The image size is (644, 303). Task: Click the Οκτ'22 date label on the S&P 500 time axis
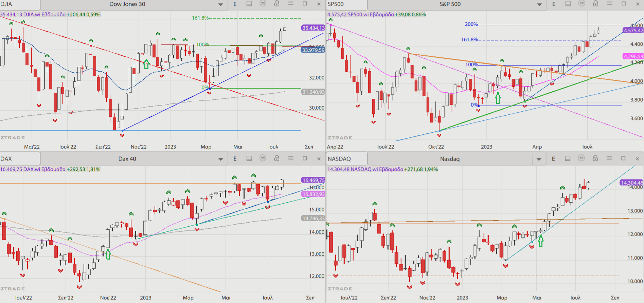point(436,147)
